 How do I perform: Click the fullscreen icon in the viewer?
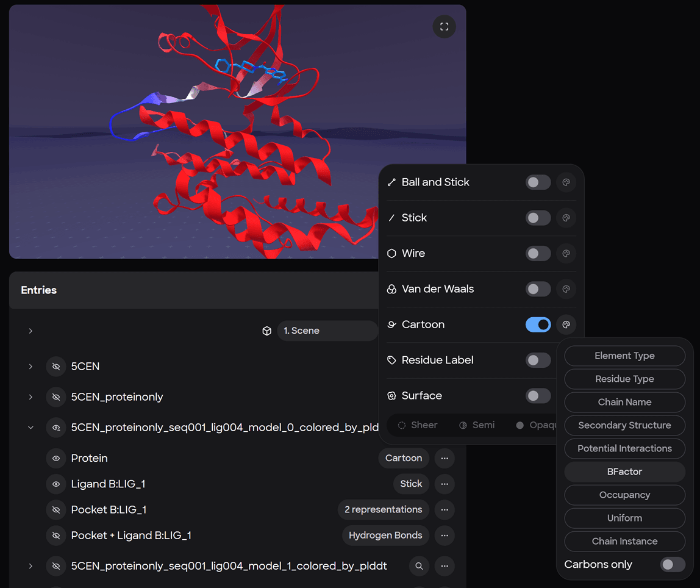pyautogui.click(x=444, y=26)
